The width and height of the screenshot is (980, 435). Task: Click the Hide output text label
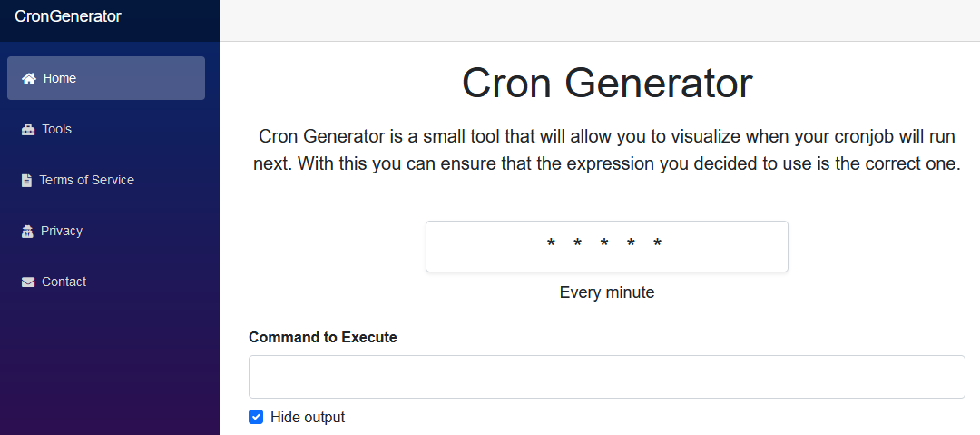pos(308,418)
